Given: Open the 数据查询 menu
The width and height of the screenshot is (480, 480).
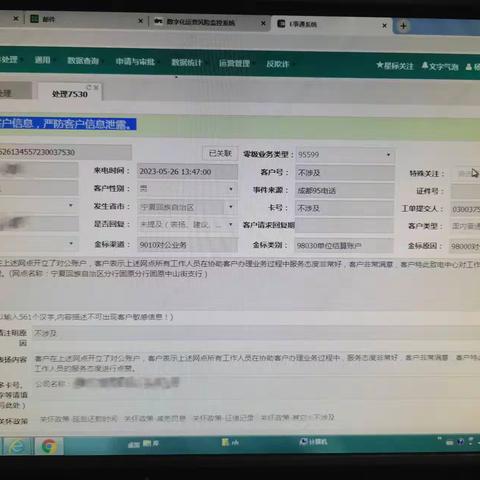Looking at the screenshot, I should point(83,61).
